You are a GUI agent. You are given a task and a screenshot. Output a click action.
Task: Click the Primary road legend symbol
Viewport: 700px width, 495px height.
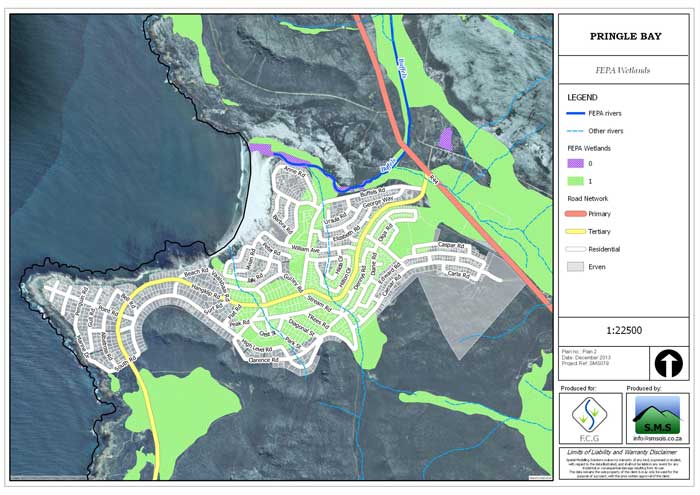pyautogui.click(x=575, y=214)
